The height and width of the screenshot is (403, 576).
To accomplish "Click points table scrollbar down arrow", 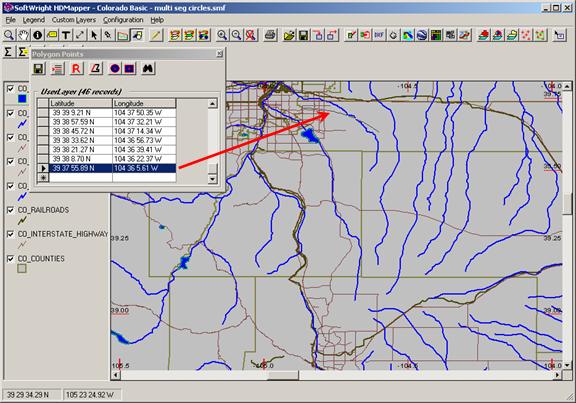I will point(212,179).
